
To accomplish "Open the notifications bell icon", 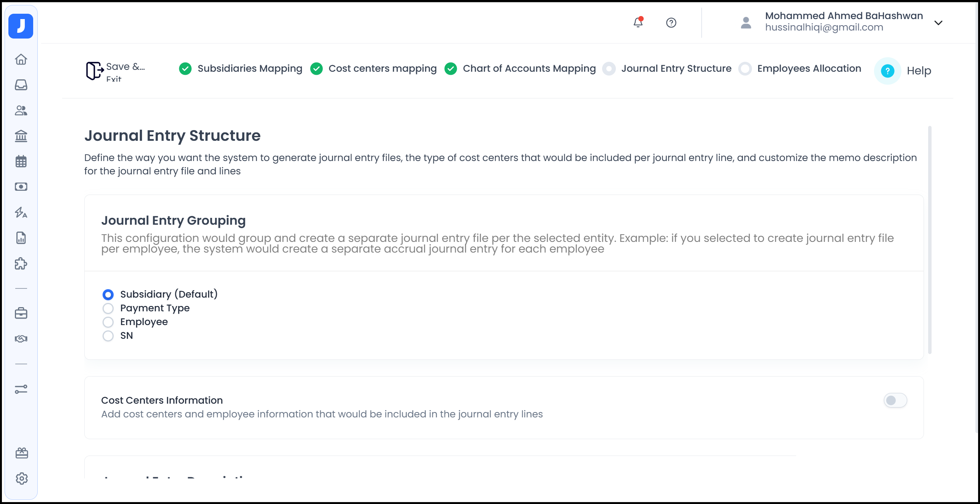I will (x=638, y=23).
